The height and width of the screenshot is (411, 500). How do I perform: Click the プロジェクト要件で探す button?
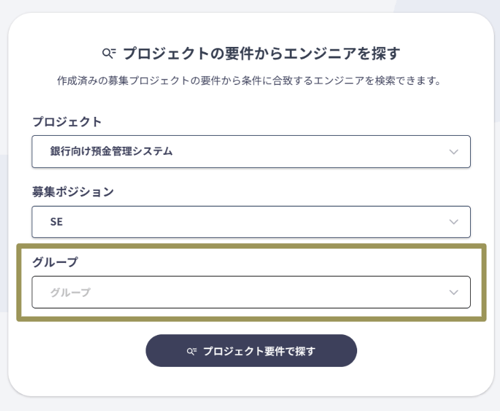coord(251,351)
